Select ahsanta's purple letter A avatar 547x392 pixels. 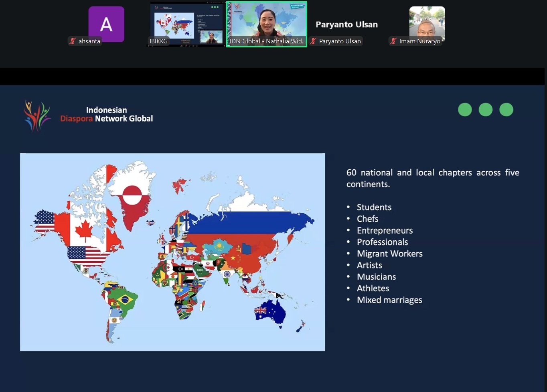(x=106, y=24)
